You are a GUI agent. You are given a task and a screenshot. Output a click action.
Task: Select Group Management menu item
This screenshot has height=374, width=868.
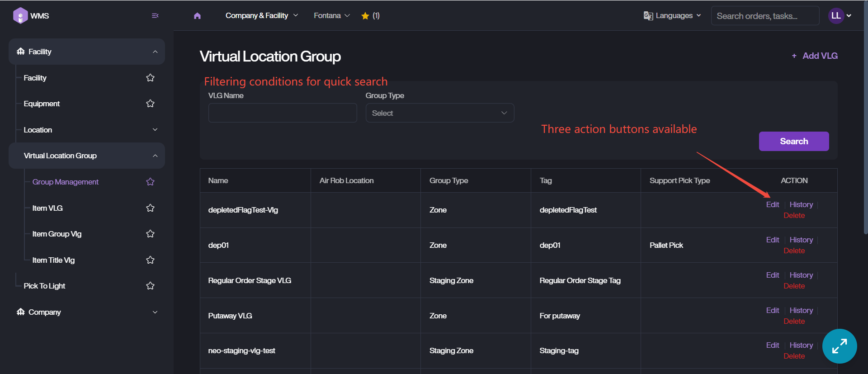click(x=66, y=182)
